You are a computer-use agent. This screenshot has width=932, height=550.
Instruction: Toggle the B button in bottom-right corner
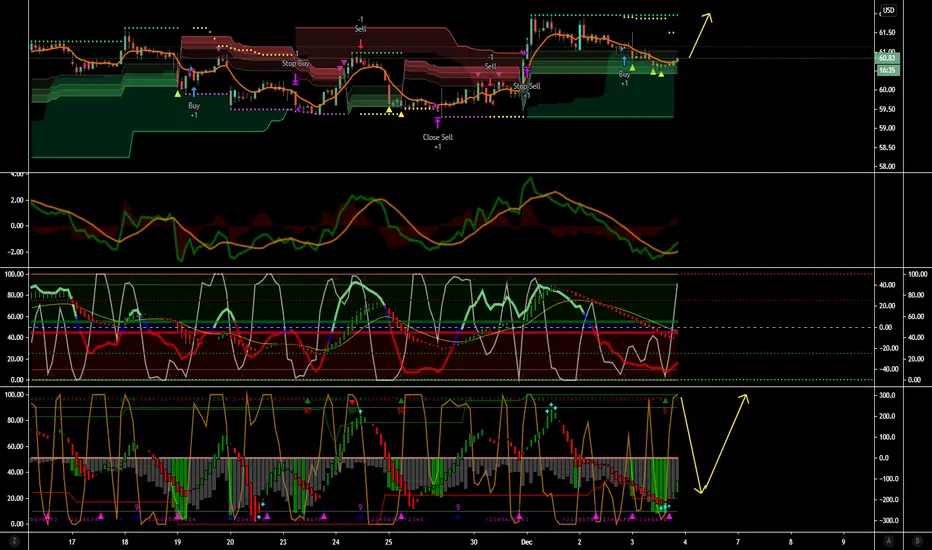(x=917, y=541)
